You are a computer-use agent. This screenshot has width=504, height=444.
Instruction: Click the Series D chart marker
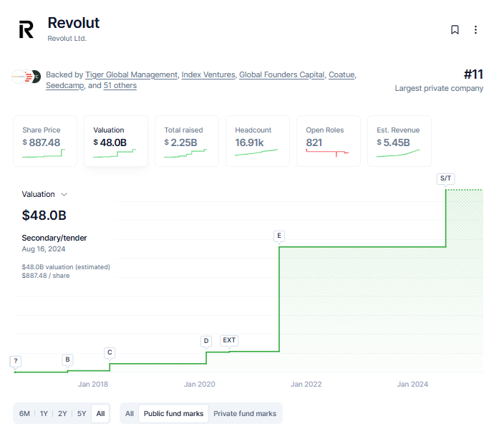(206, 341)
